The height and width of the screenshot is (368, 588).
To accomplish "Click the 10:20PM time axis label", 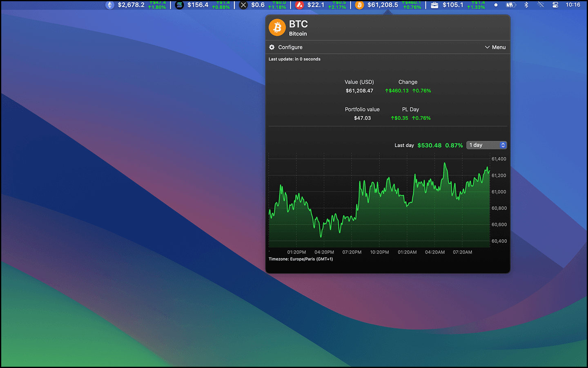I will [379, 252].
